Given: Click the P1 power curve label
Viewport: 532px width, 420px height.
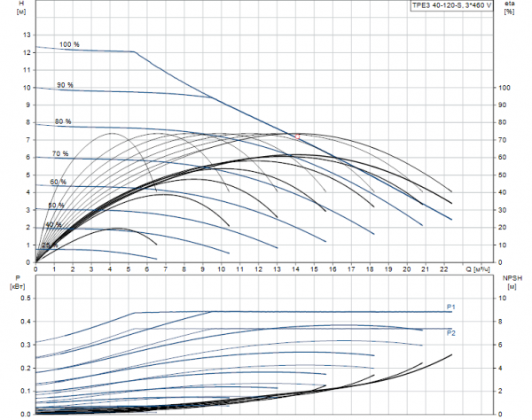Looking at the screenshot, I should pyautogui.click(x=451, y=307).
